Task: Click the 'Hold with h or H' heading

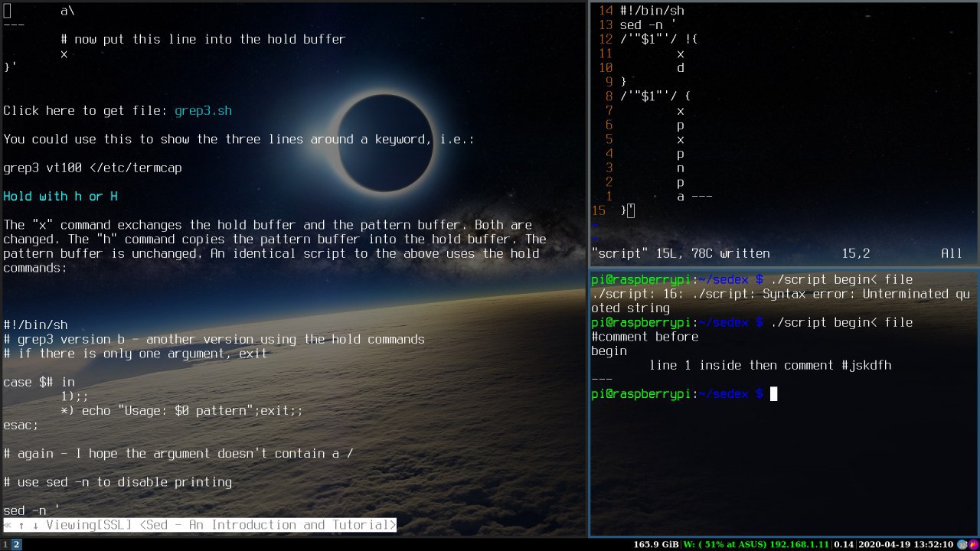Action: click(60, 197)
